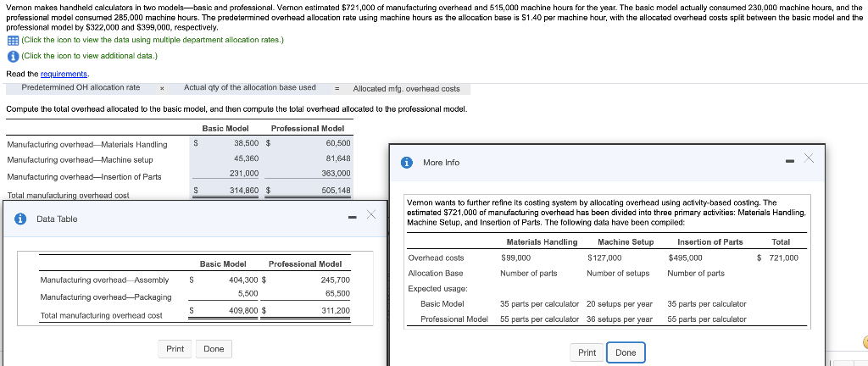Select the Packaging Professional Model value 65,500
Viewport: 868px width, 366px height.
coord(337,293)
